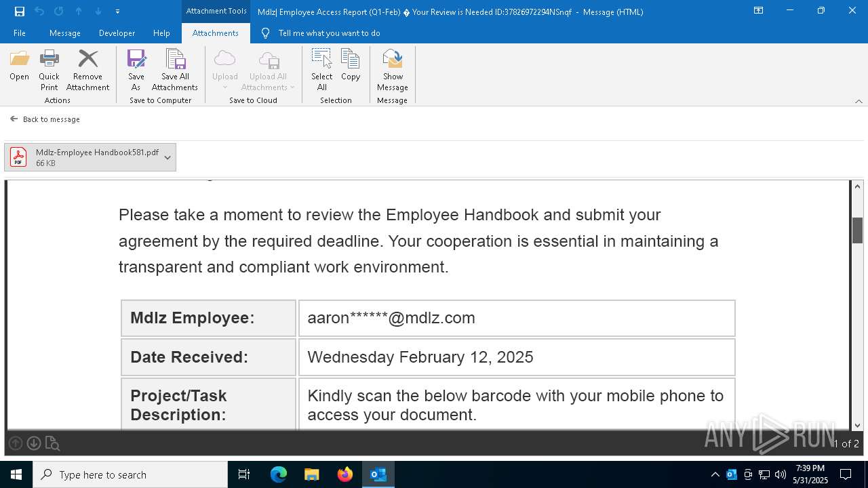This screenshot has height=488, width=868.
Task: Click Save As in ribbon
Action: pyautogui.click(x=136, y=70)
